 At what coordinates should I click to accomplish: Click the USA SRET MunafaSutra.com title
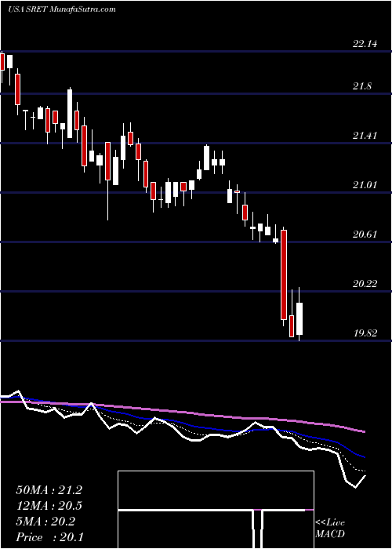(62, 9)
